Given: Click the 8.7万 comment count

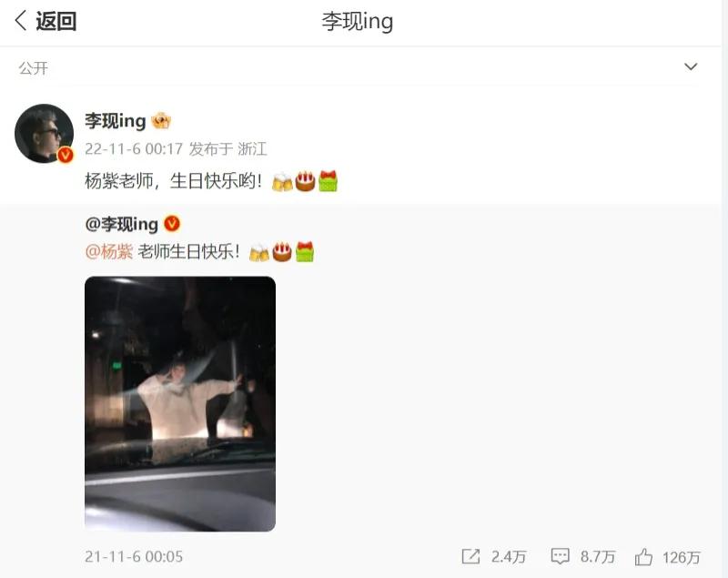Looking at the screenshot, I should coord(598,557).
